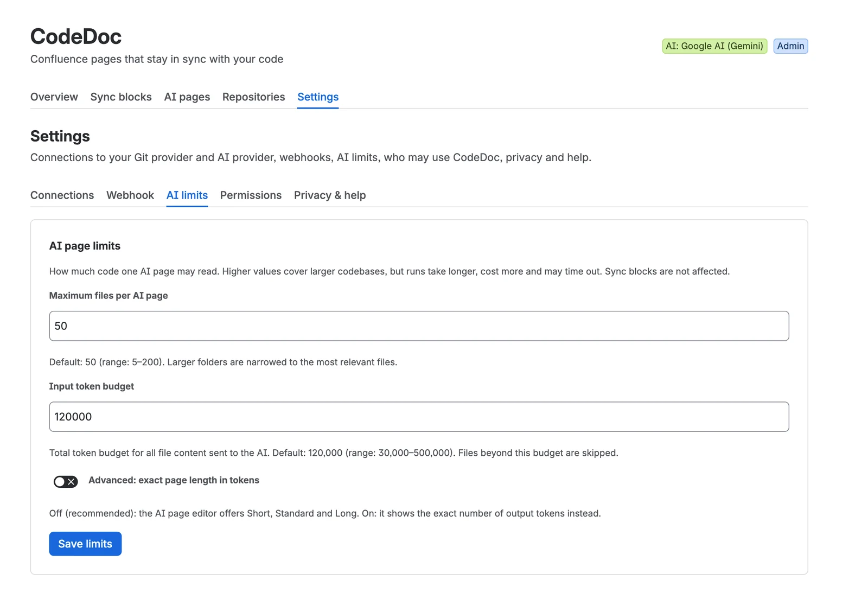The height and width of the screenshot is (599, 868).
Task: Click the Input token budget field
Action: tap(419, 417)
